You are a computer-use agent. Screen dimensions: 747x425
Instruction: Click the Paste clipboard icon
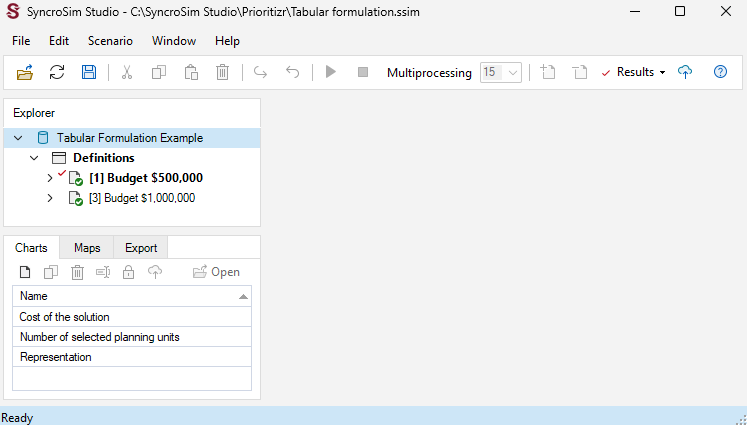[x=191, y=72]
